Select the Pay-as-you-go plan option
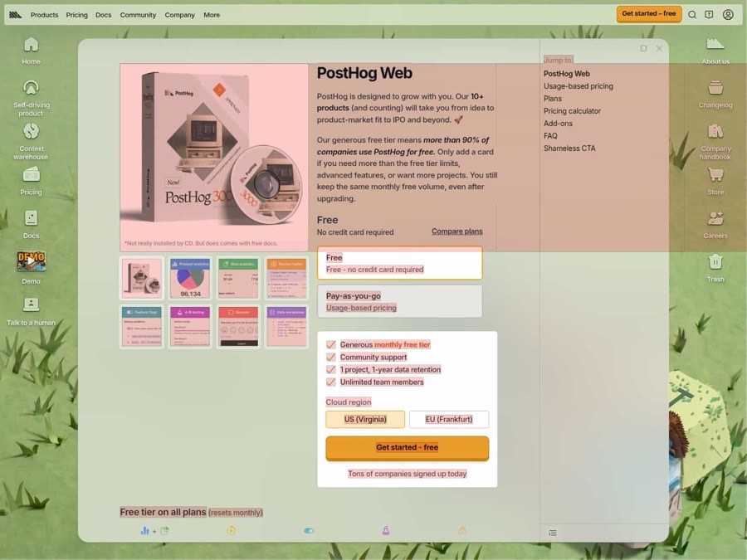This screenshot has width=747, height=560. [x=400, y=301]
